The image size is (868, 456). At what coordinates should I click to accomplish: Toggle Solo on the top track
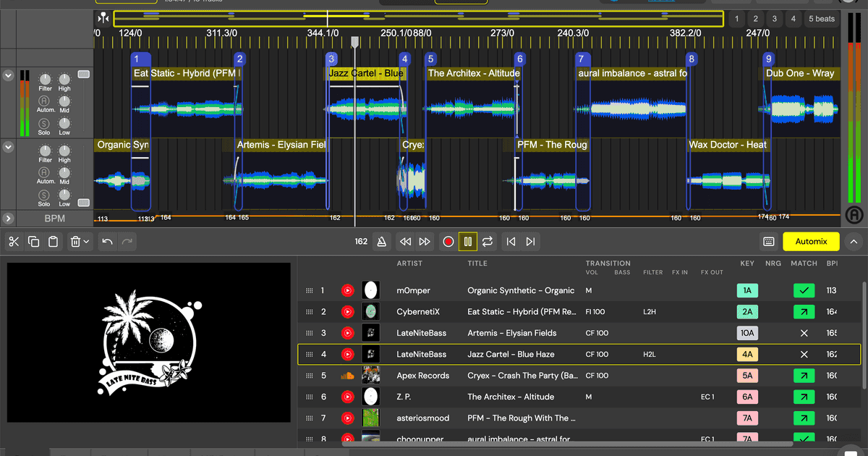(45, 123)
